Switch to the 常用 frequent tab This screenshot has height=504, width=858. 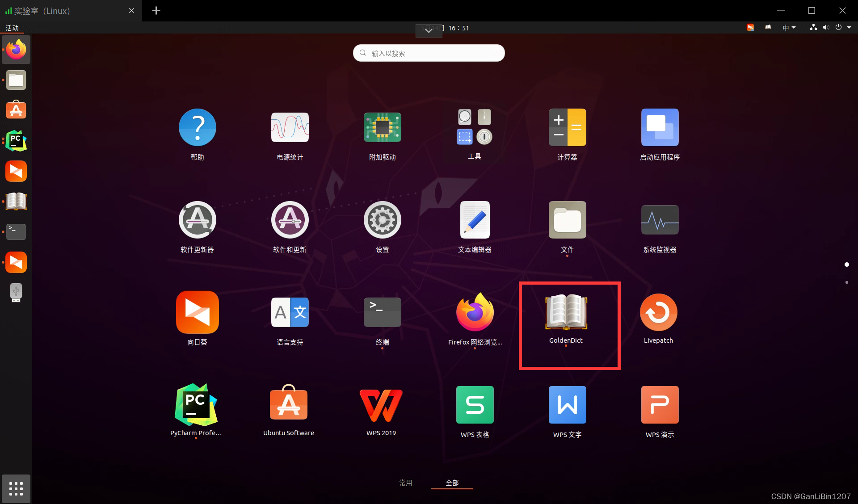tap(405, 483)
